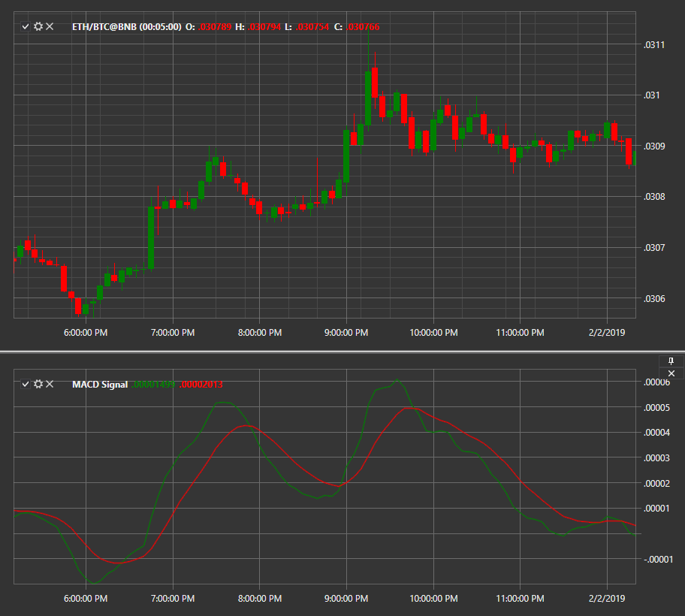This screenshot has width=685, height=616.
Task: Click the .00003 MACD axis label
Action: (x=656, y=457)
